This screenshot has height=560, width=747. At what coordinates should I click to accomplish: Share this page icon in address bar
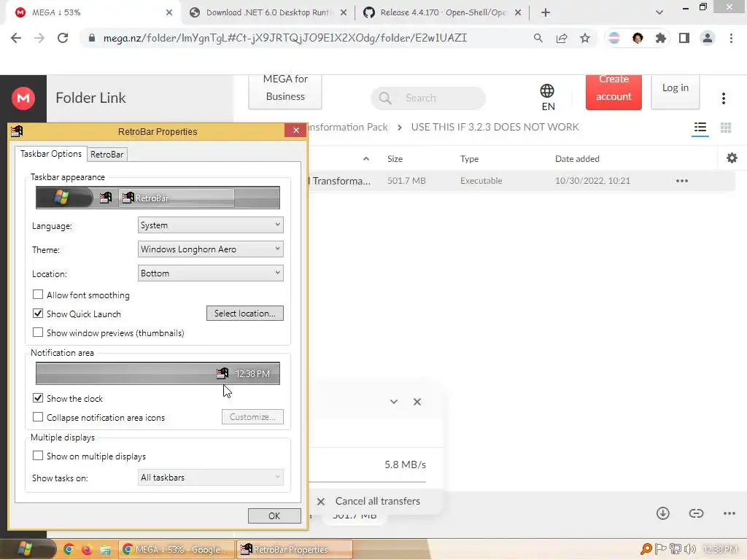pyautogui.click(x=562, y=38)
